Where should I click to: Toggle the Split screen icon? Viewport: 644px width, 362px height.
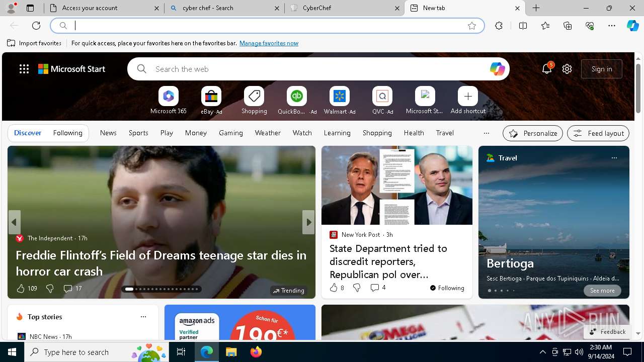523,26
